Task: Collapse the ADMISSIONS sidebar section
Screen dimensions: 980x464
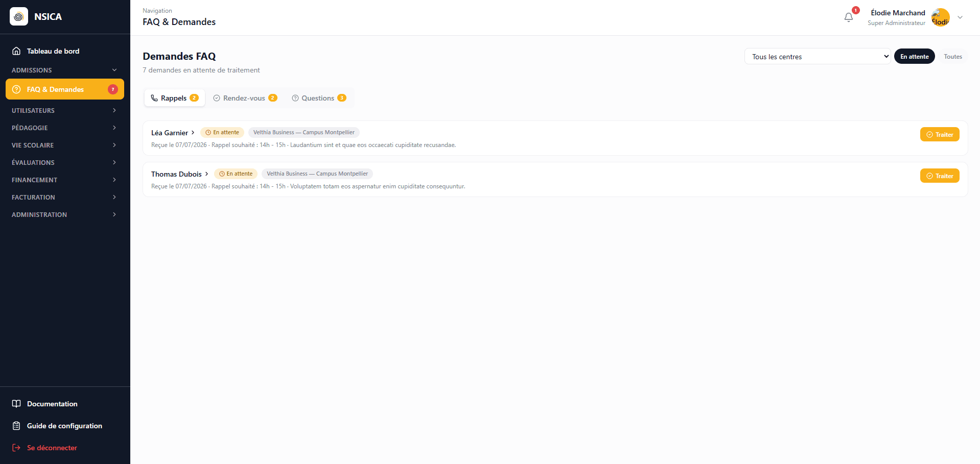Action: point(65,70)
